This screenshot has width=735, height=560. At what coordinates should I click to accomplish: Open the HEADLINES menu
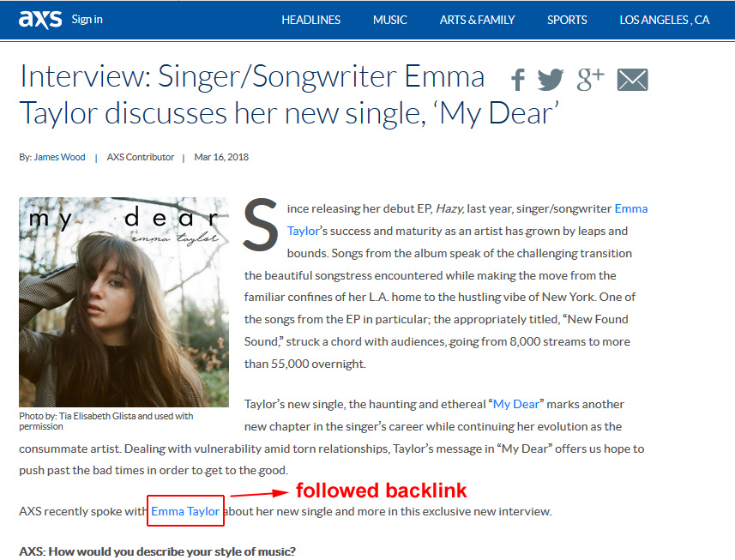310,20
